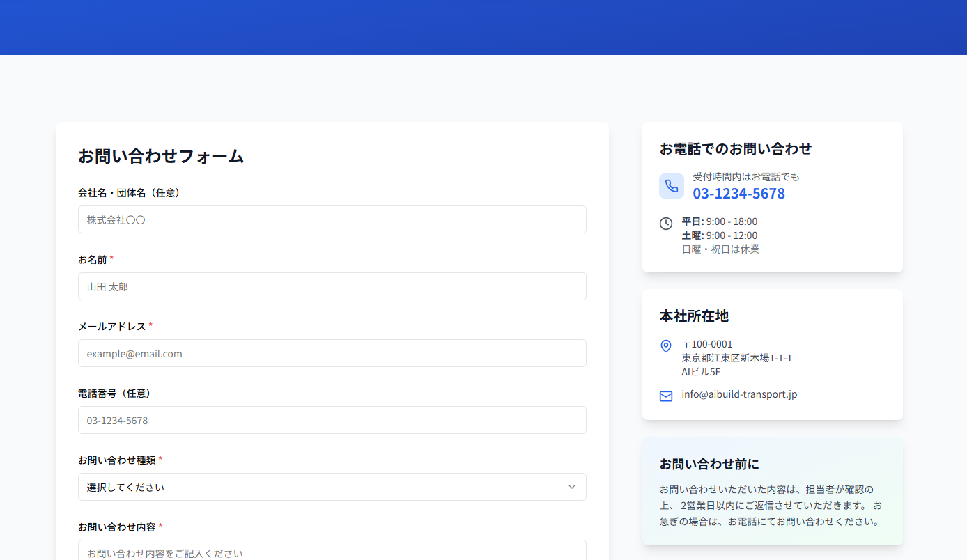Click the blue header banner at the top
Screen dimensions: 967x560
(483, 27)
